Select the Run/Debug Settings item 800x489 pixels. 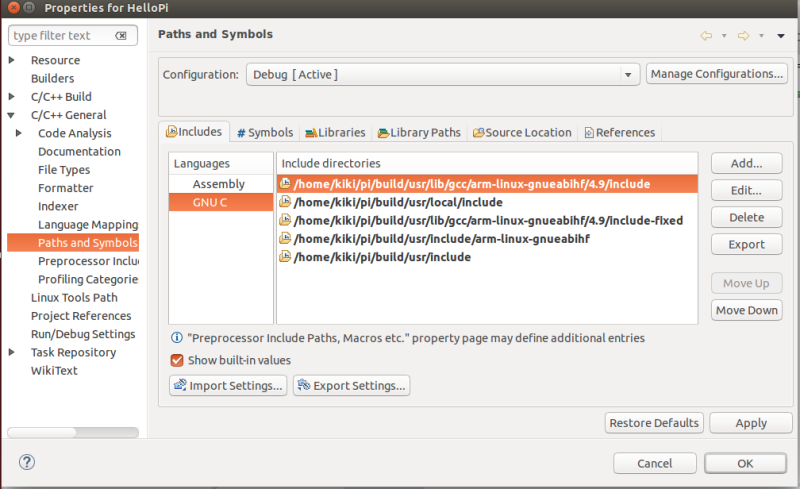click(83, 334)
